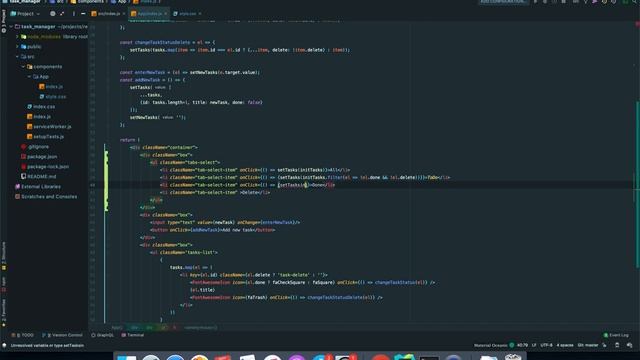Collapse the components folder
The image size is (640, 360).
point(23,67)
